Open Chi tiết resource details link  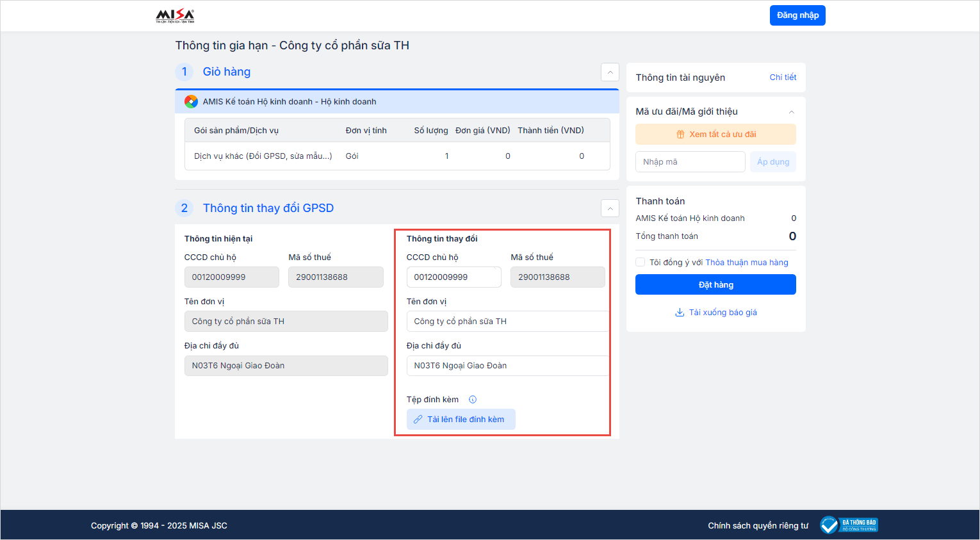[783, 78]
